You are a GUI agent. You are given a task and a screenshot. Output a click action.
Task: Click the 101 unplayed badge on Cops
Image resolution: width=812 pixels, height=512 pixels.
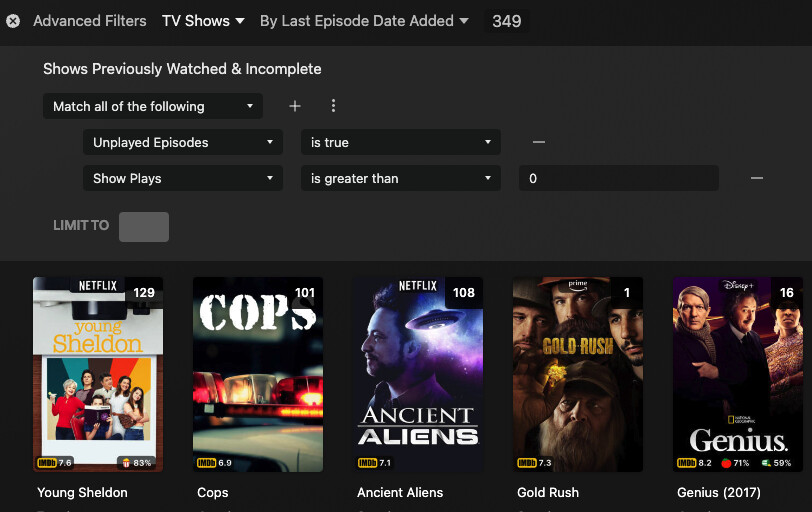point(305,292)
